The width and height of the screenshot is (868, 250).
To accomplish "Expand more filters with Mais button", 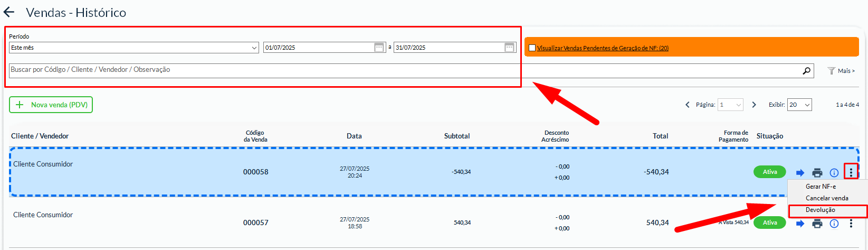I will pos(841,71).
